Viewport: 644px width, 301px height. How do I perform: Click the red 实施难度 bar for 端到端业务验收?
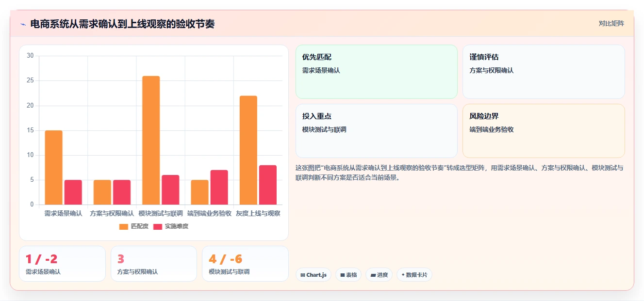[219, 187]
